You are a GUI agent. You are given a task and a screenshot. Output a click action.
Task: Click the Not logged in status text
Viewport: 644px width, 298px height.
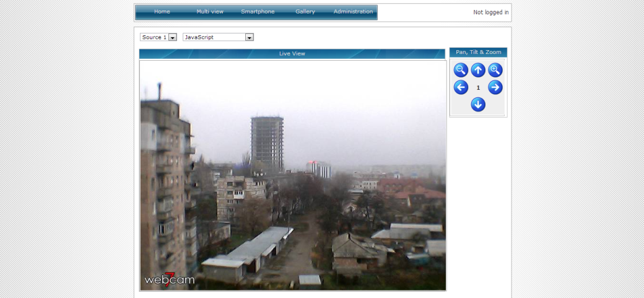[x=490, y=12]
